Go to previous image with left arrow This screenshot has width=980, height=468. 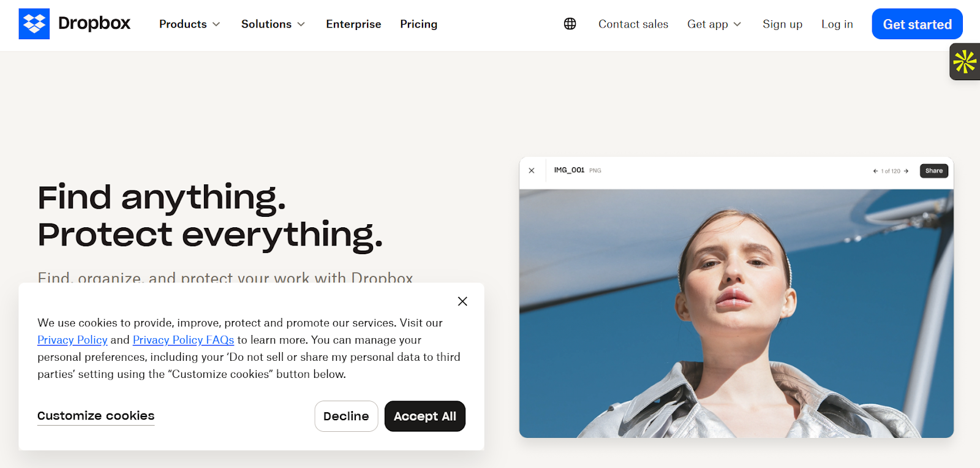point(875,172)
